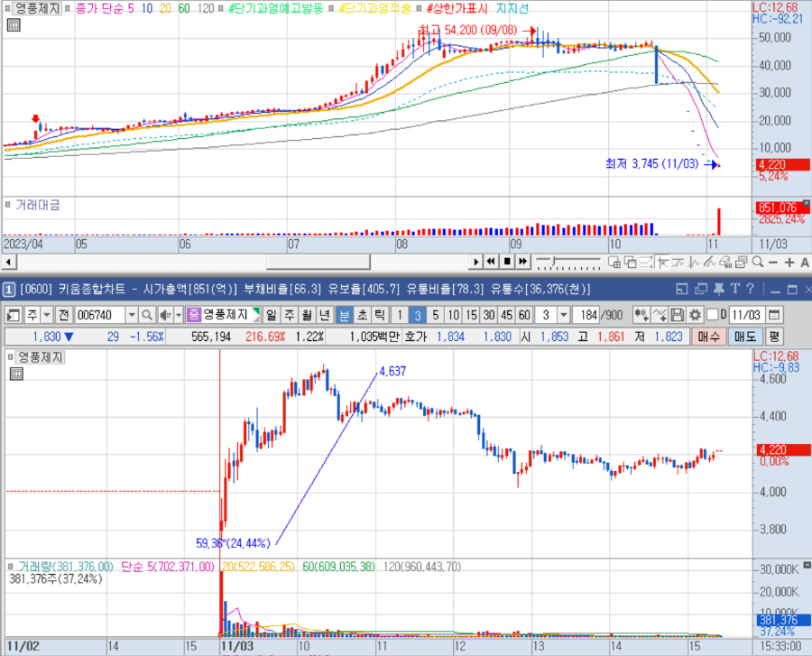
Task: Select the 15-minute interval button
Action: [x=471, y=315]
